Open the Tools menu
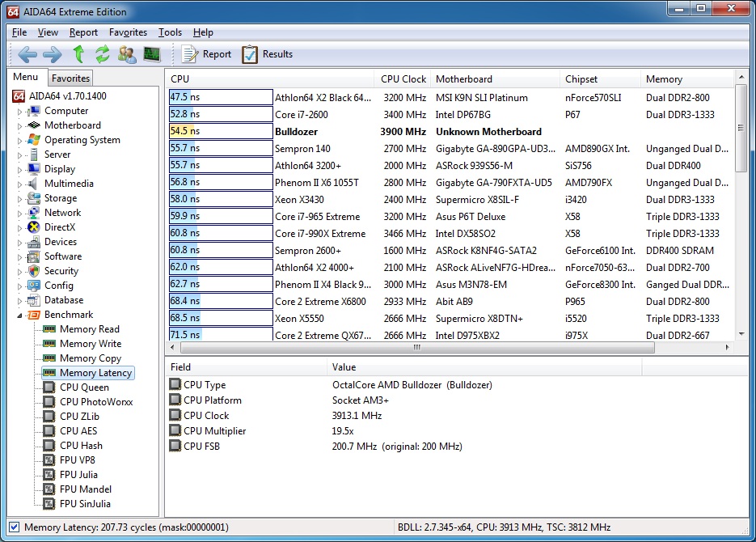This screenshot has width=756, height=542. [170, 32]
